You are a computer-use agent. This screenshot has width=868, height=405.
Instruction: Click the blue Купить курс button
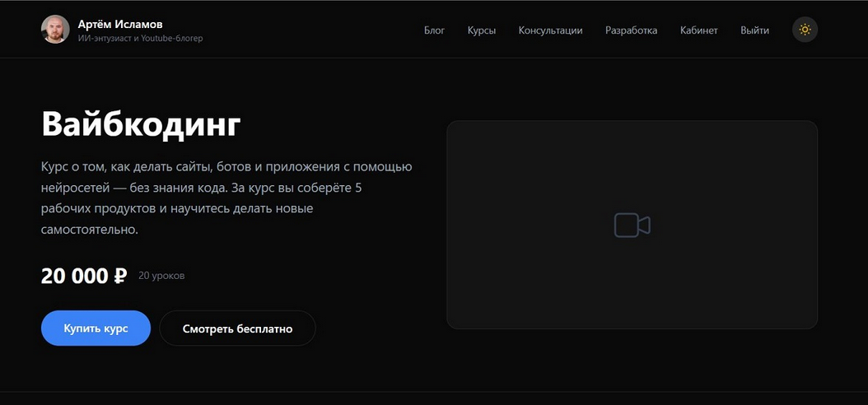coord(96,328)
